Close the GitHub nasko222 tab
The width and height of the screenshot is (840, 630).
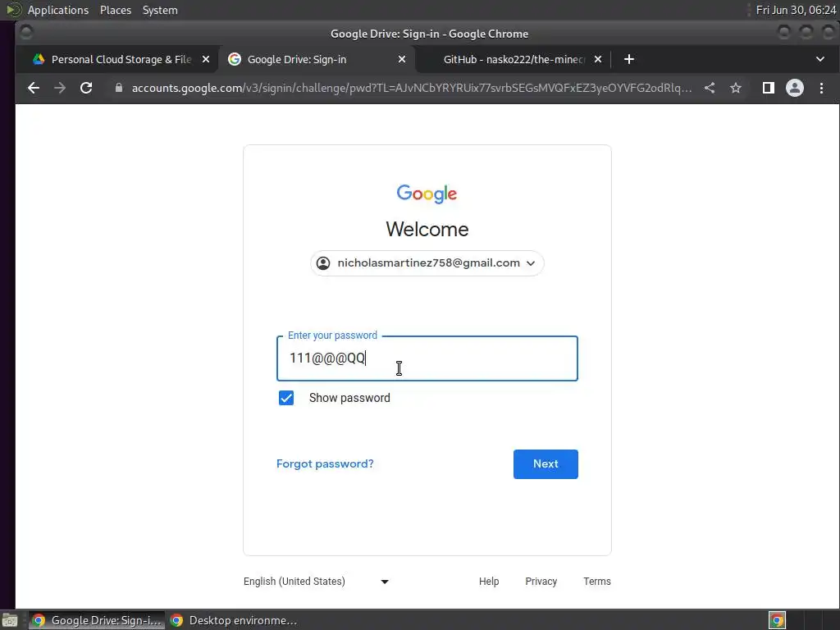598,59
